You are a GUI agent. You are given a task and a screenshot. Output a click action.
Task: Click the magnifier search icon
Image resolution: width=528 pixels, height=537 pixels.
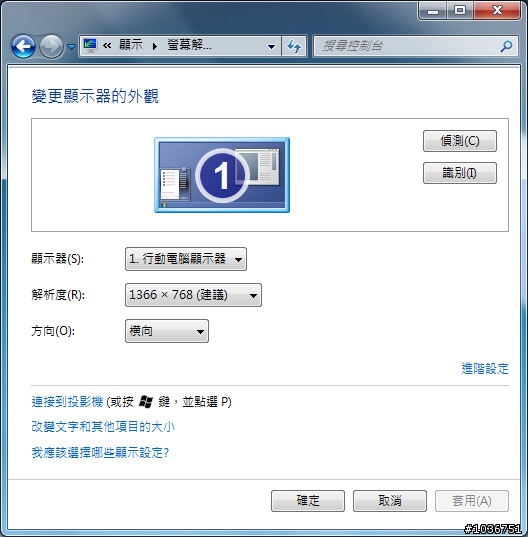tap(506, 46)
